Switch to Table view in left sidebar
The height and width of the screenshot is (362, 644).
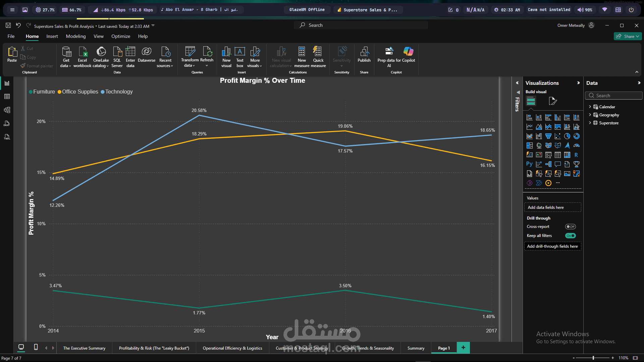(7, 97)
